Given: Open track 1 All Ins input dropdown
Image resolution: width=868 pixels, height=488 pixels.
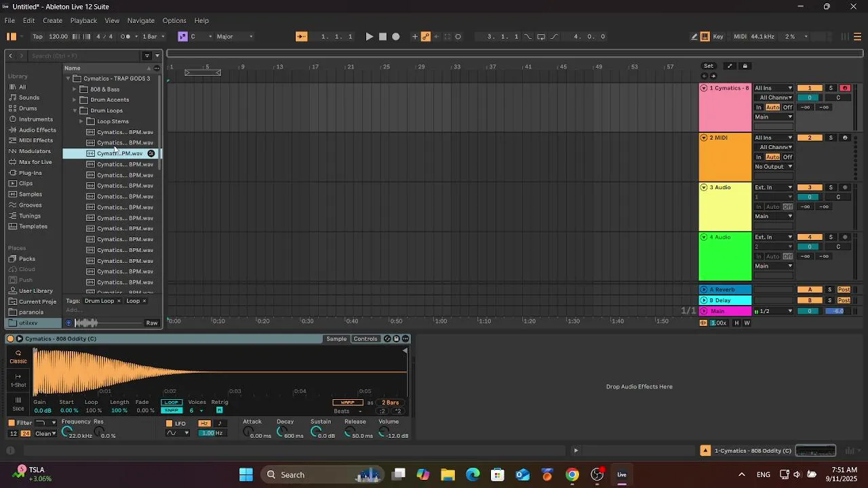Looking at the screenshot, I should pyautogui.click(x=774, y=88).
